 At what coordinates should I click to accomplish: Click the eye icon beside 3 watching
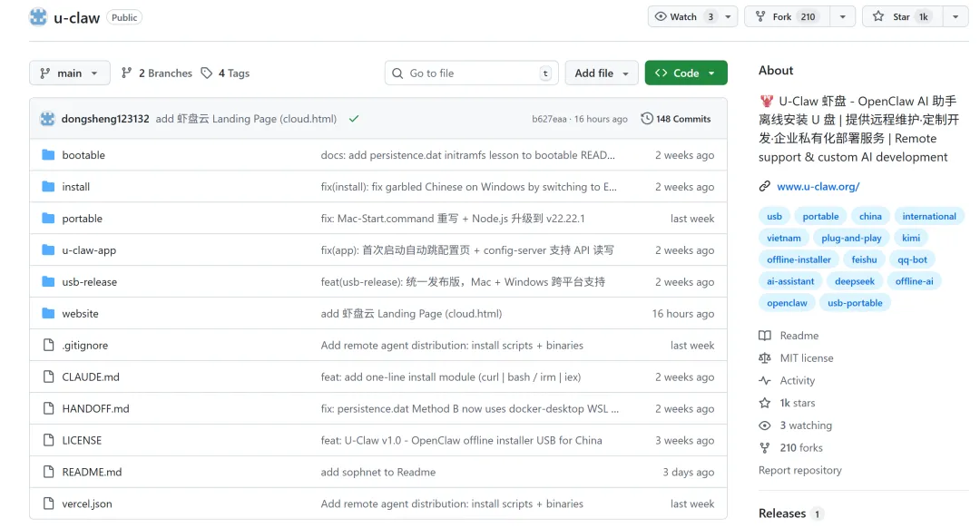764,425
